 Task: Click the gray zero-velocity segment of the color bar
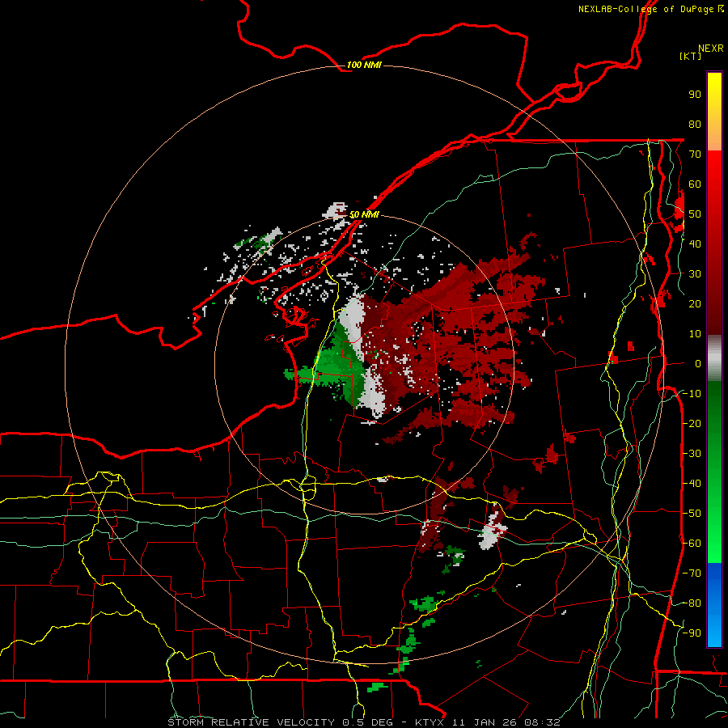pyautogui.click(x=714, y=358)
